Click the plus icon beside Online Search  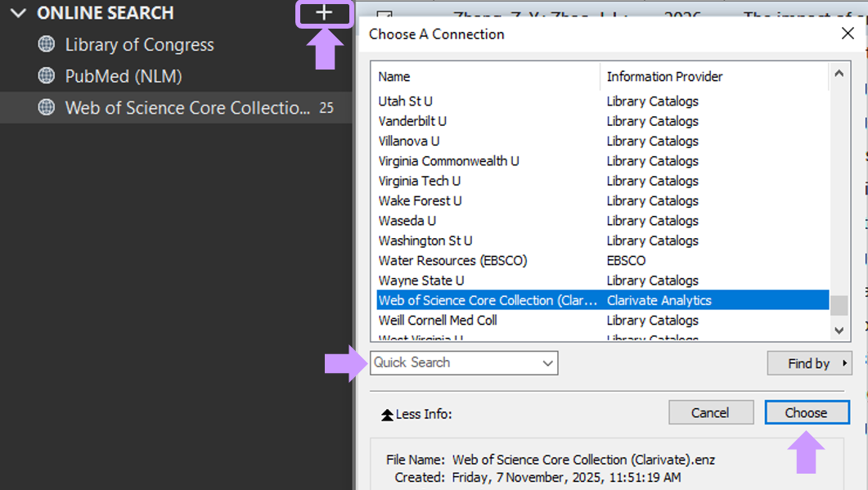point(325,13)
